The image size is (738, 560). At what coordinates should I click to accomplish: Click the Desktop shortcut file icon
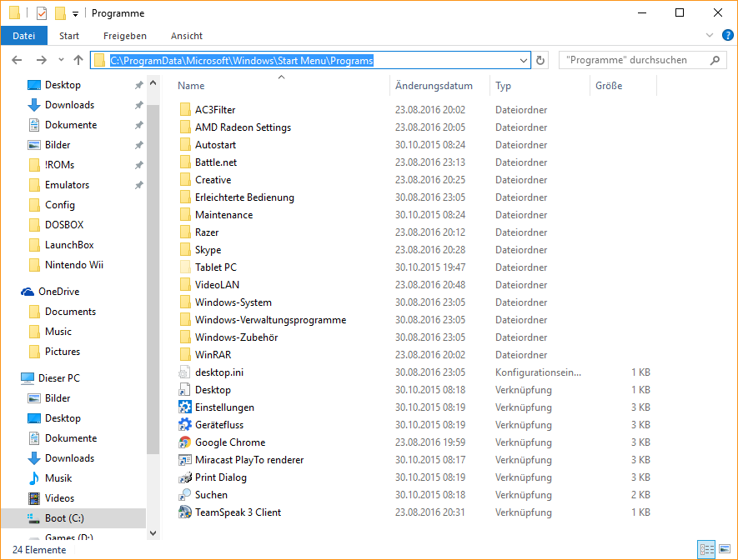click(x=184, y=390)
